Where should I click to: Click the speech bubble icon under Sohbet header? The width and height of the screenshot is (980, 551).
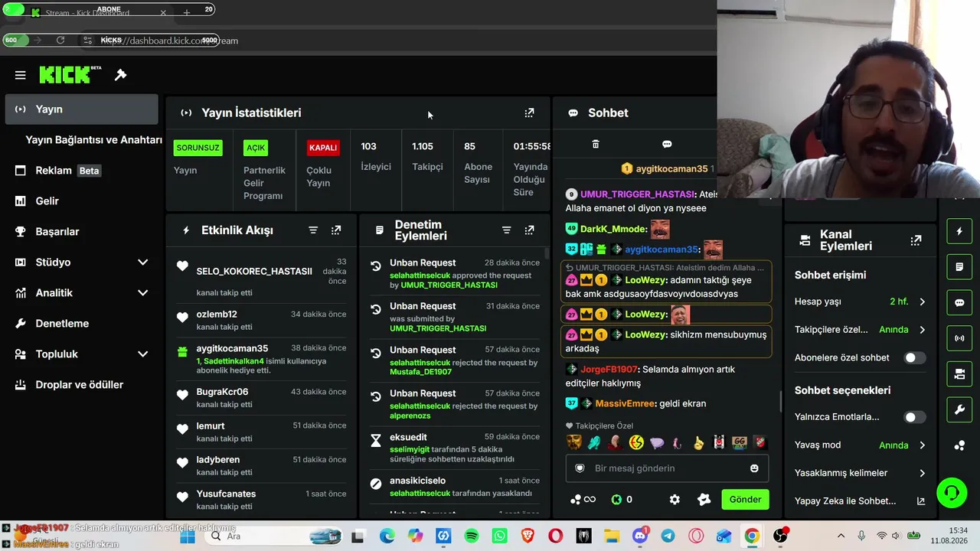(667, 144)
